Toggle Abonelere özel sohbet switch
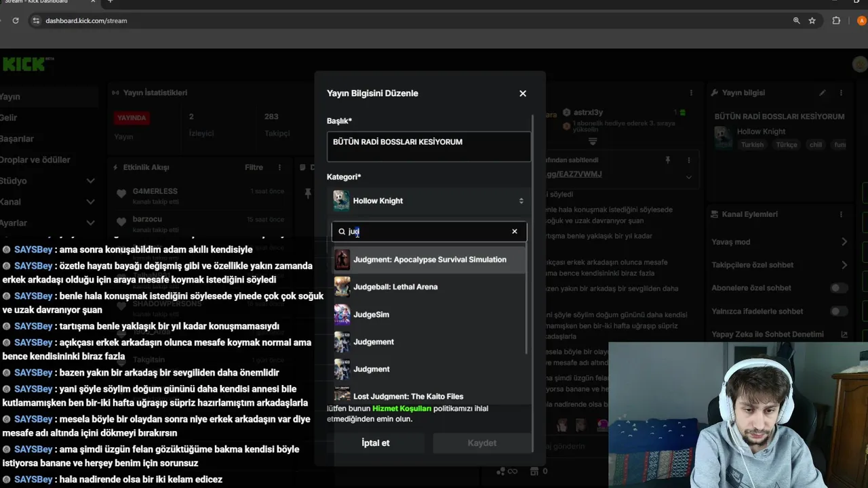868x488 pixels. 840,288
